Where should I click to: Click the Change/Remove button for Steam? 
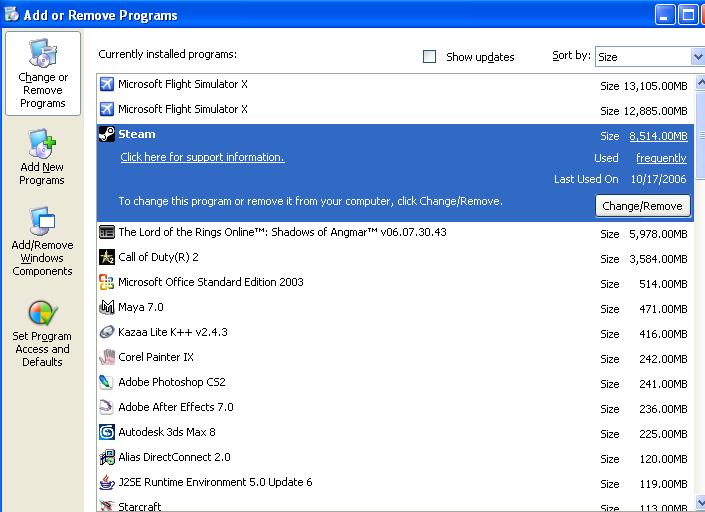pos(643,206)
